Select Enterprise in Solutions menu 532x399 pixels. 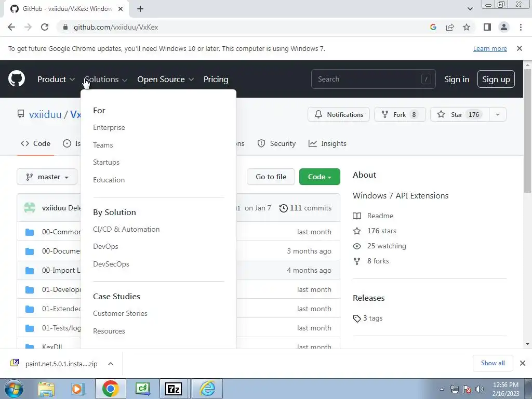[109, 128]
